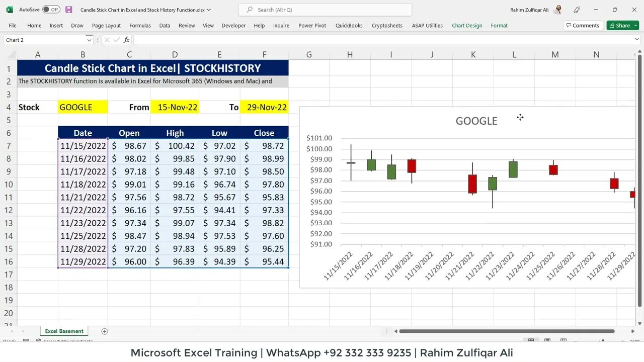The width and height of the screenshot is (644, 362).
Task: Open the Cryptosheets tab
Action: point(387,26)
